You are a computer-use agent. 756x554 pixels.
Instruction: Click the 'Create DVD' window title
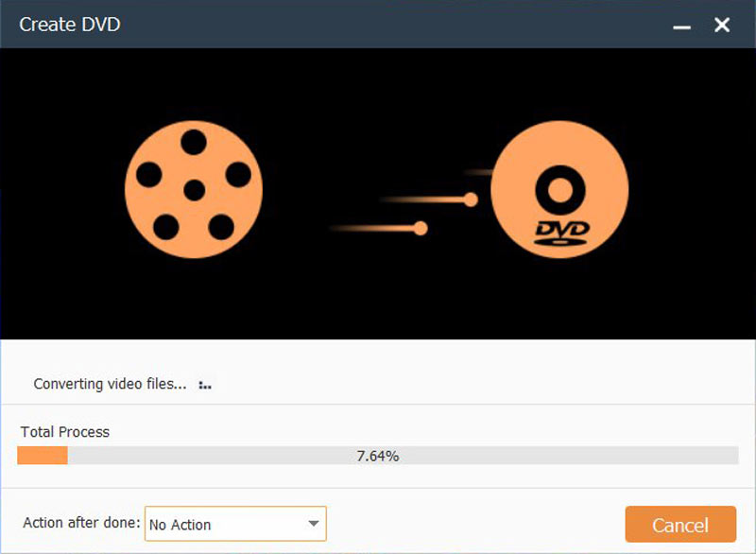click(70, 25)
